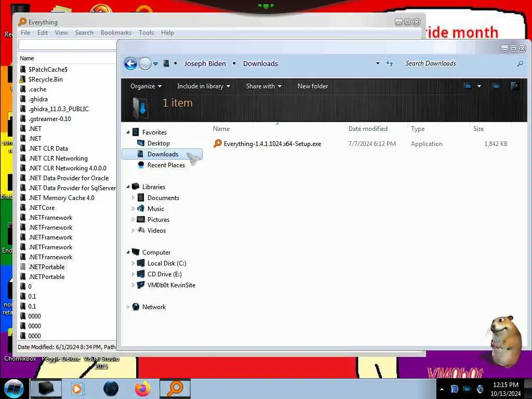Click the CD Drive (E:) icon
Viewport: 532px width, 399px height.
click(x=141, y=274)
